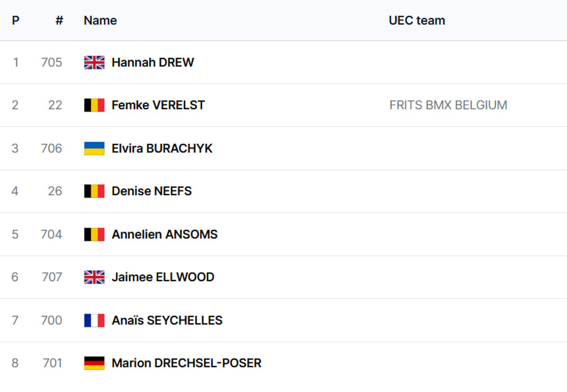The image size is (567, 392).
Task: Select the FRITS BMX BELGIUM team
Action: (448, 105)
